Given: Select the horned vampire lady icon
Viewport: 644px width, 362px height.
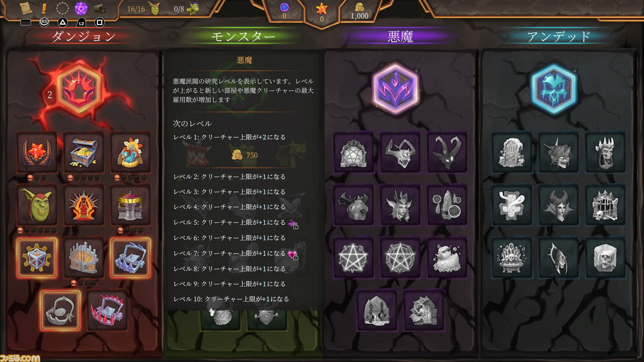Looking at the screenshot, I should tap(558, 205).
